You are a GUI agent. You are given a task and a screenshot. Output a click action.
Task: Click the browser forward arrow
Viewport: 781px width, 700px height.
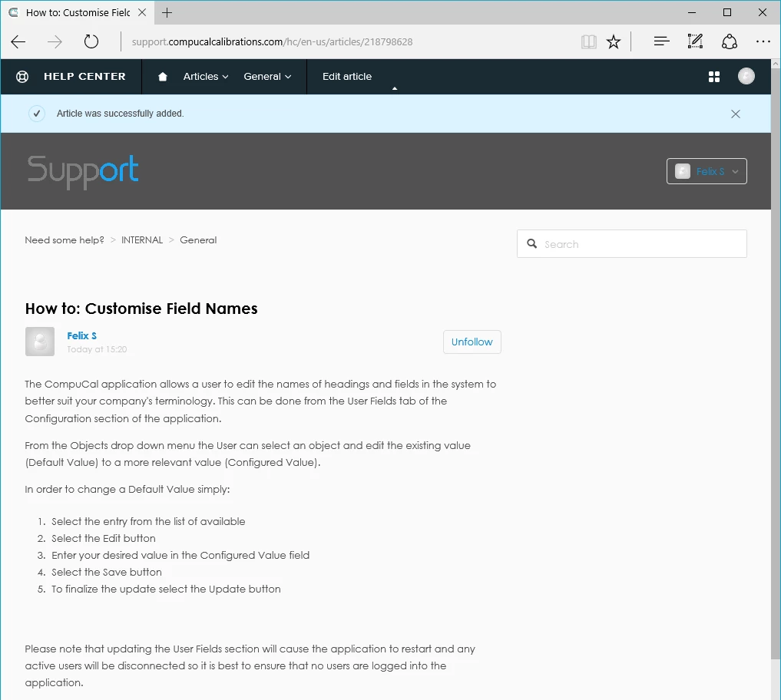point(55,41)
